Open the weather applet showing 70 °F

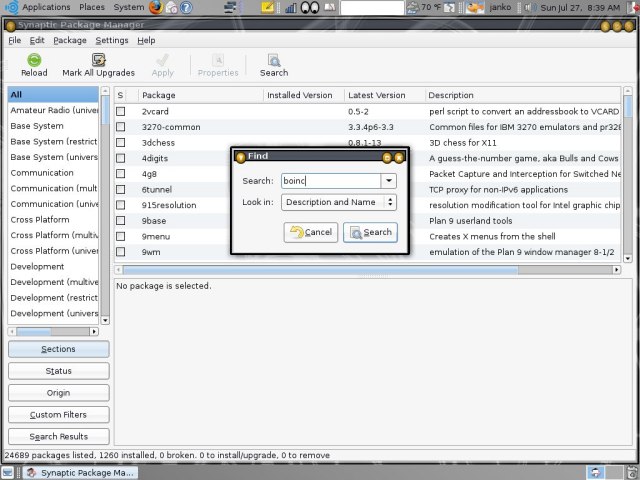click(425, 7)
